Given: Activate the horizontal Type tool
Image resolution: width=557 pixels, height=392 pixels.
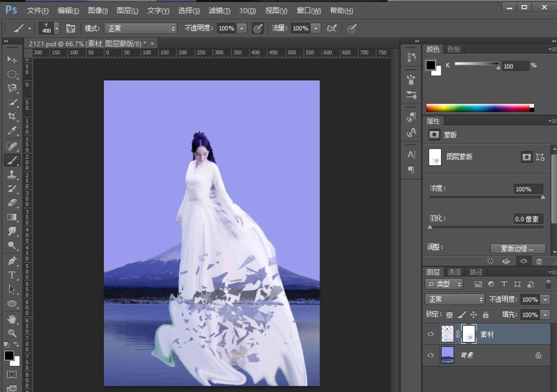Looking at the screenshot, I should (12, 275).
